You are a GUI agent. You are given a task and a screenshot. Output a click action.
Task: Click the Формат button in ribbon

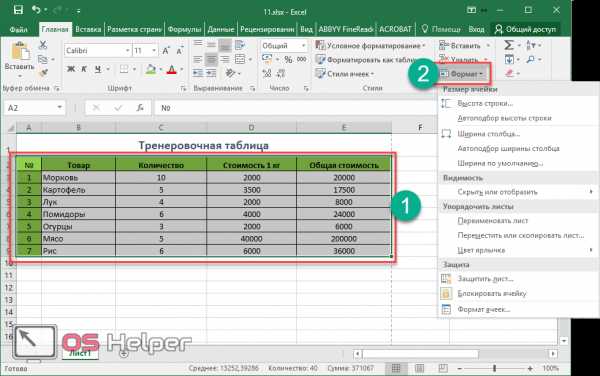pos(463,74)
